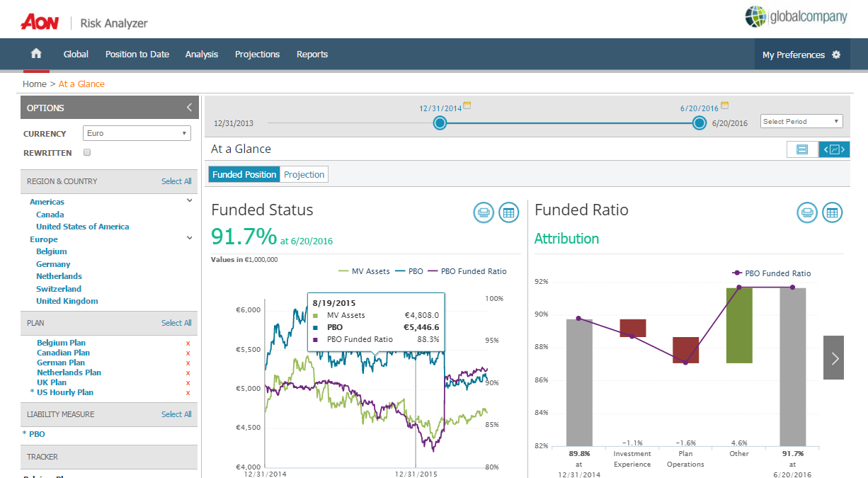The width and height of the screenshot is (868, 478).
Task: Remove Belgium Plan with red x
Action: coord(188,343)
